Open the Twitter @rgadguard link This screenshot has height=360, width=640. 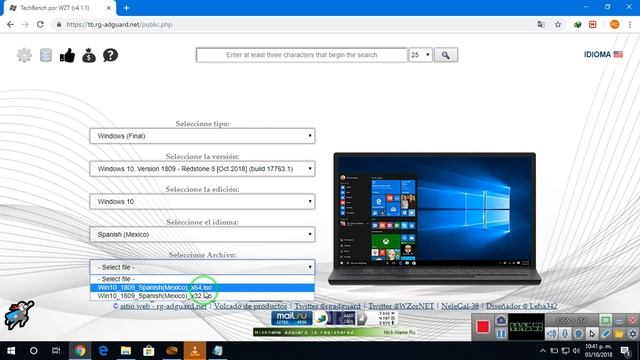click(x=327, y=306)
